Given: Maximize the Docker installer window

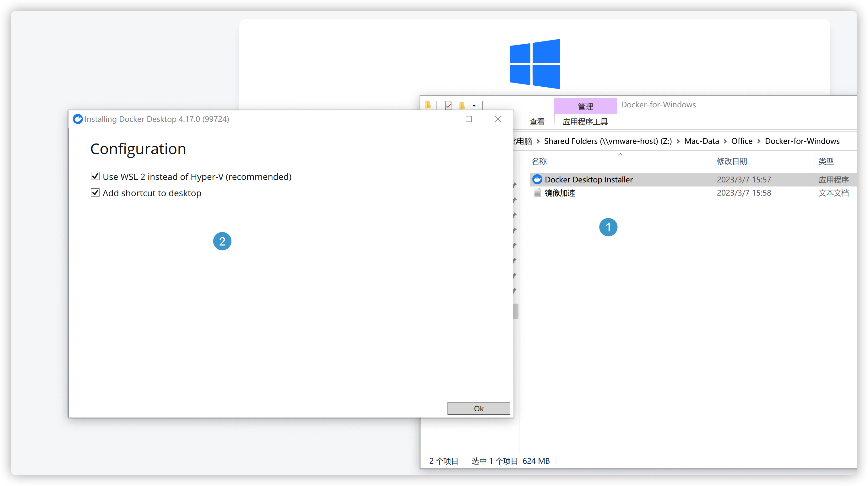Looking at the screenshot, I should tap(469, 119).
